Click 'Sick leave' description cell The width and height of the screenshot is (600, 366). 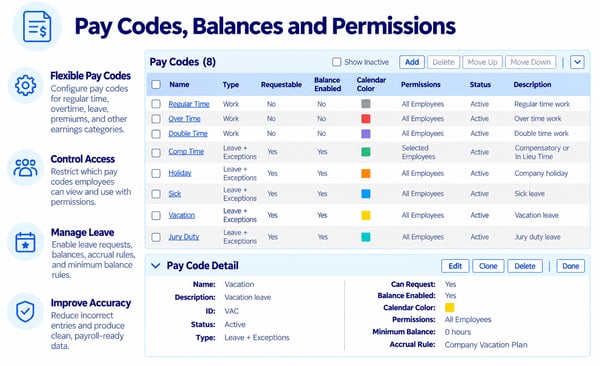pyautogui.click(x=529, y=194)
